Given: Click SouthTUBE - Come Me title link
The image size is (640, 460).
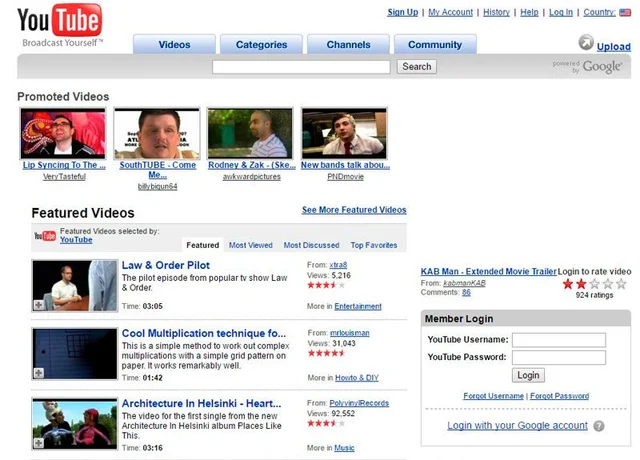Looking at the screenshot, I should 158,170.
